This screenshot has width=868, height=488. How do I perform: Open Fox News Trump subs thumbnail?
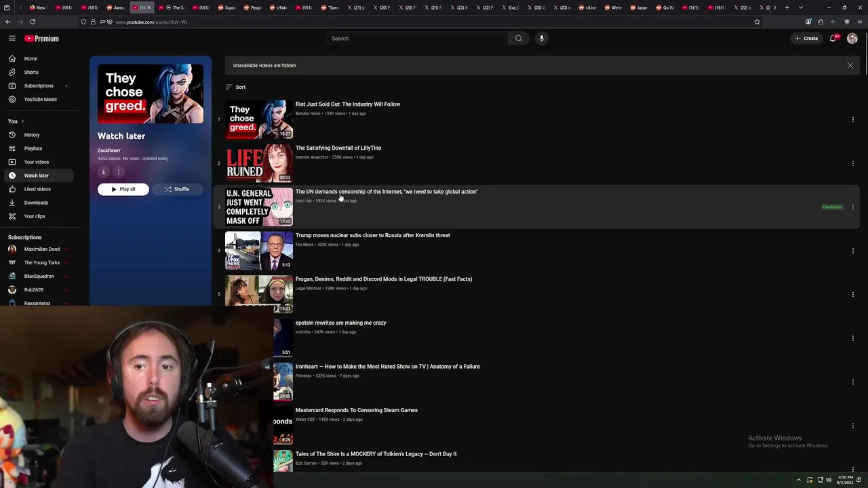tap(259, 251)
